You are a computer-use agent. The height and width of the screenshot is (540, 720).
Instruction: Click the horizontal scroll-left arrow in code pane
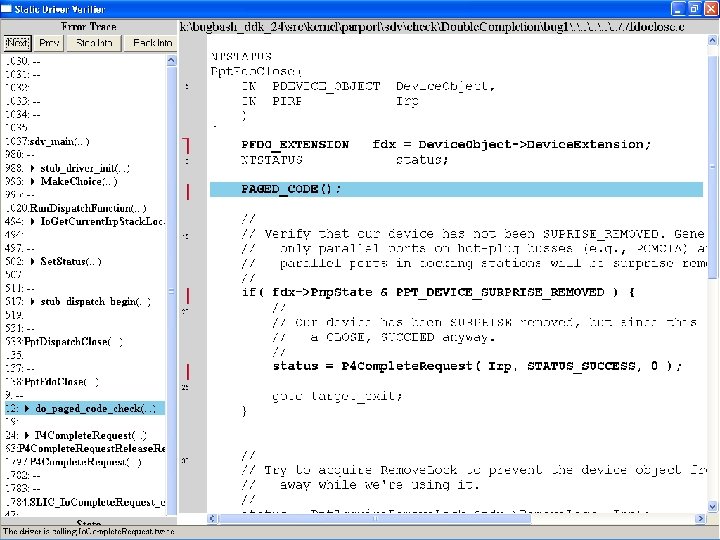[212, 518]
